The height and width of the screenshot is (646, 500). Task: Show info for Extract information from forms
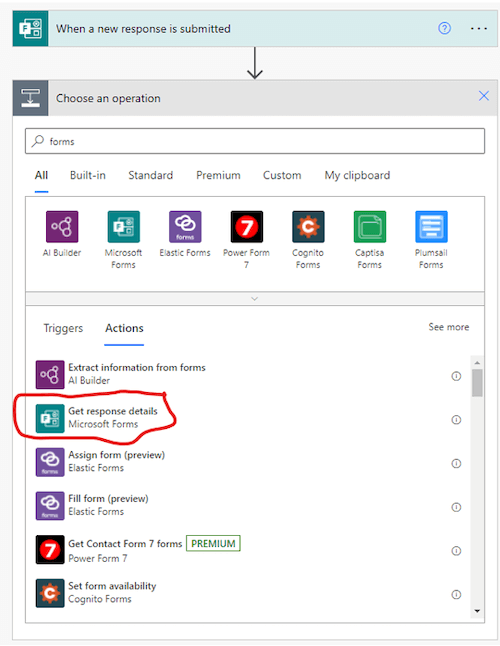(x=456, y=376)
